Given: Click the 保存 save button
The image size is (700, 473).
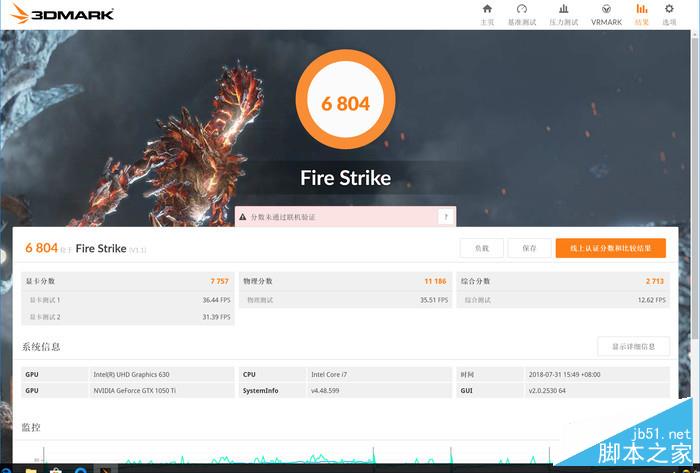Looking at the screenshot, I should click(529, 248).
